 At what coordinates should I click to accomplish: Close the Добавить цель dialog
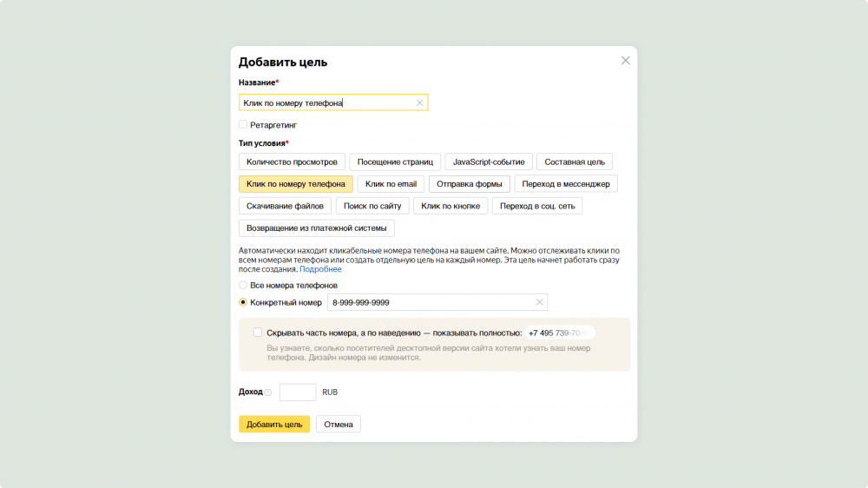click(x=625, y=61)
